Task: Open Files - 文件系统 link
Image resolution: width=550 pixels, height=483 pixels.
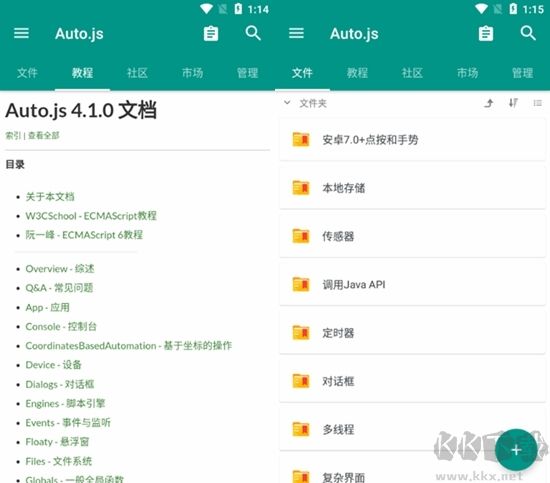Action: click(x=59, y=461)
